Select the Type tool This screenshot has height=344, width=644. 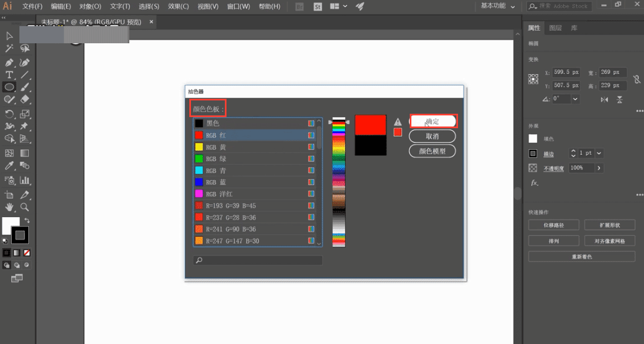(9, 75)
